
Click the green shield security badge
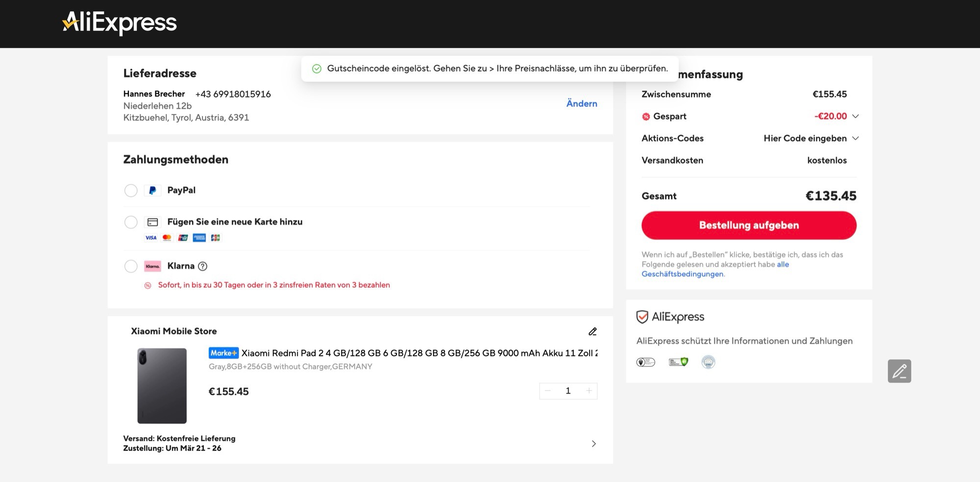pos(679,362)
